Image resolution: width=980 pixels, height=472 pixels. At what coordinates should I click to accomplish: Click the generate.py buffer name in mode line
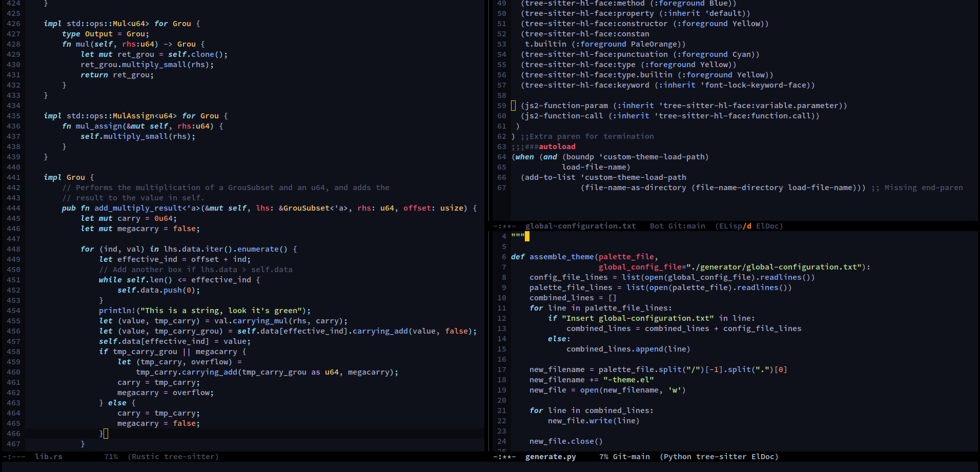click(x=550, y=457)
